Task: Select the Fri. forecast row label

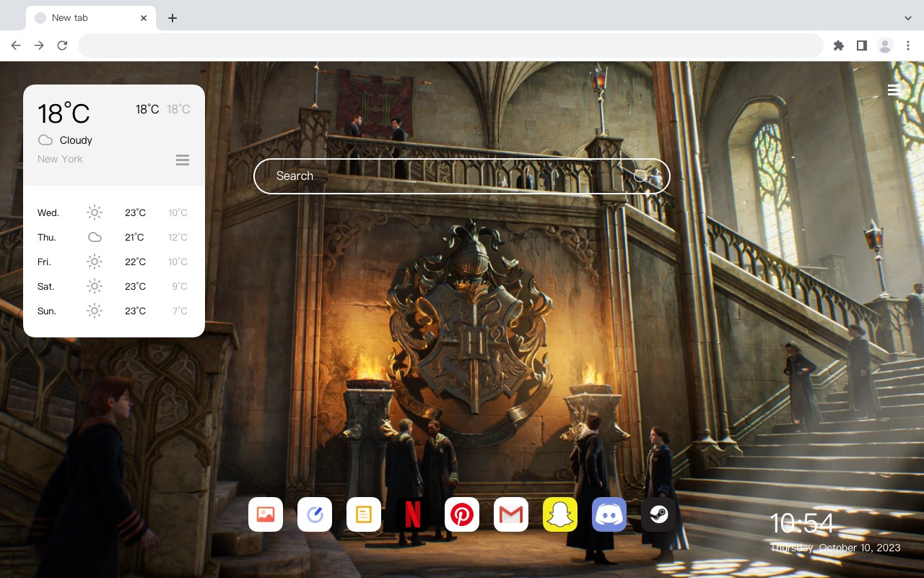Action: tap(45, 262)
